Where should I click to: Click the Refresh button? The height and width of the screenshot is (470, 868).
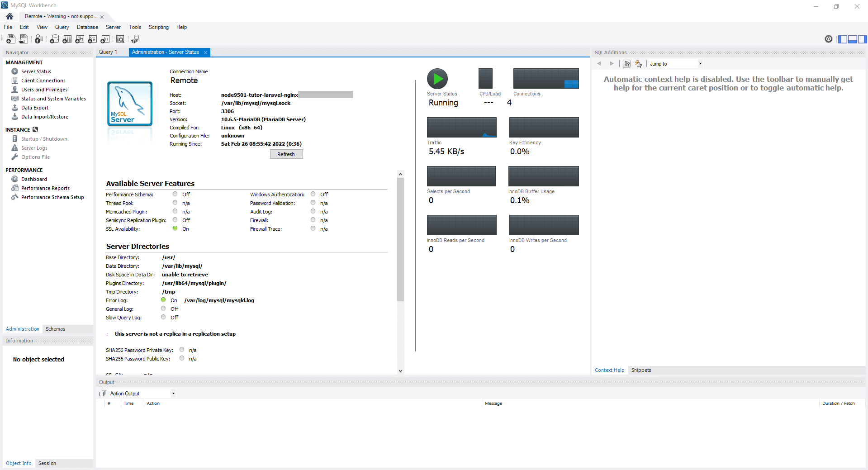pos(286,154)
